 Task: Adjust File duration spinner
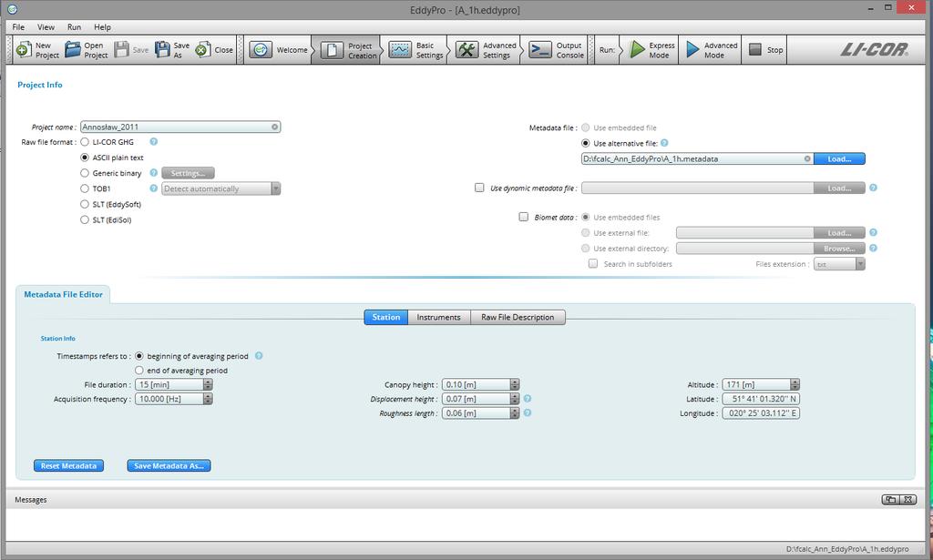(208, 384)
